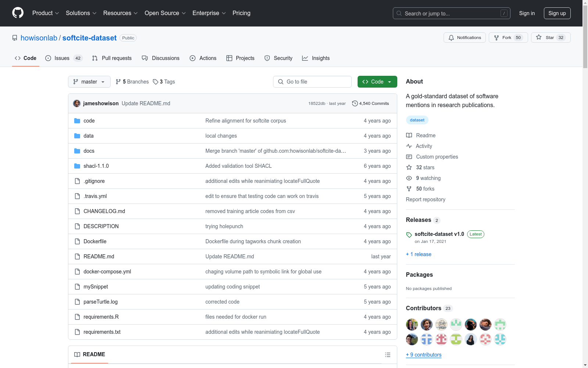Click the watching eye icon
Viewport: 588px width, 368px height.
coord(409,178)
